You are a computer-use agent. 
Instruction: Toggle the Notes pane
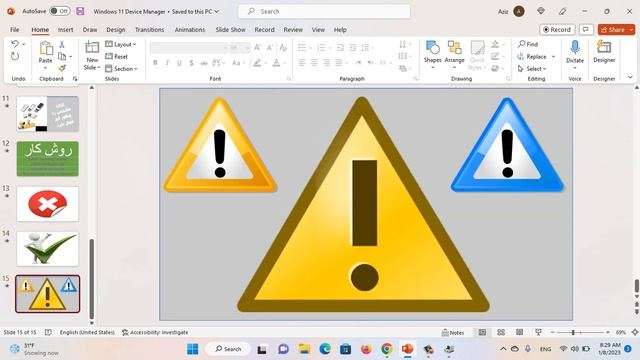[453, 332]
